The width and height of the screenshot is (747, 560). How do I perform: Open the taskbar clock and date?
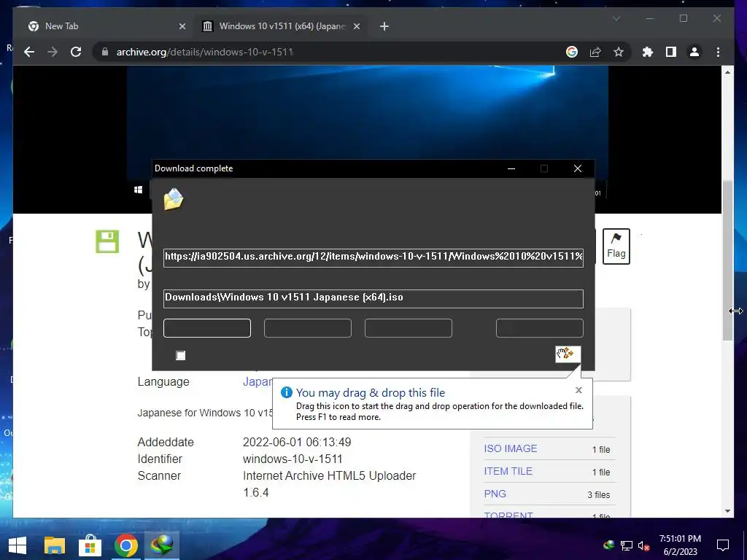pos(681,545)
